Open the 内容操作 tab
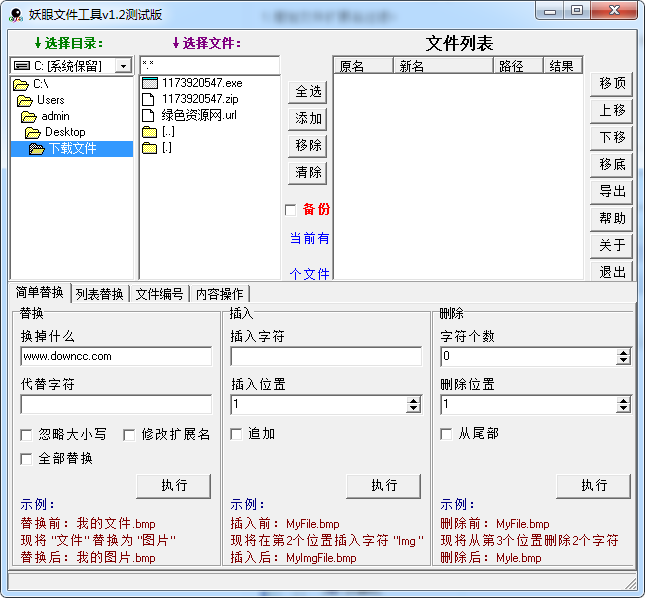The width and height of the screenshot is (645, 598). point(219,294)
